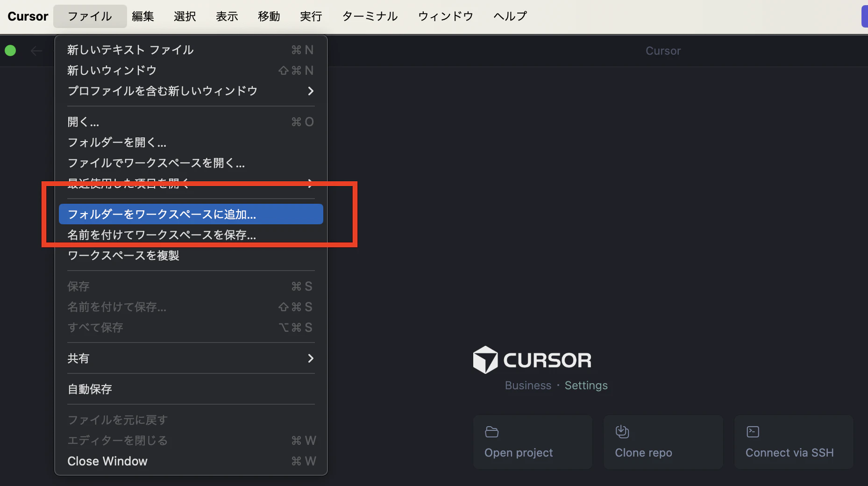
Task: Click the Connect via SSH button
Action: [794, 442]
